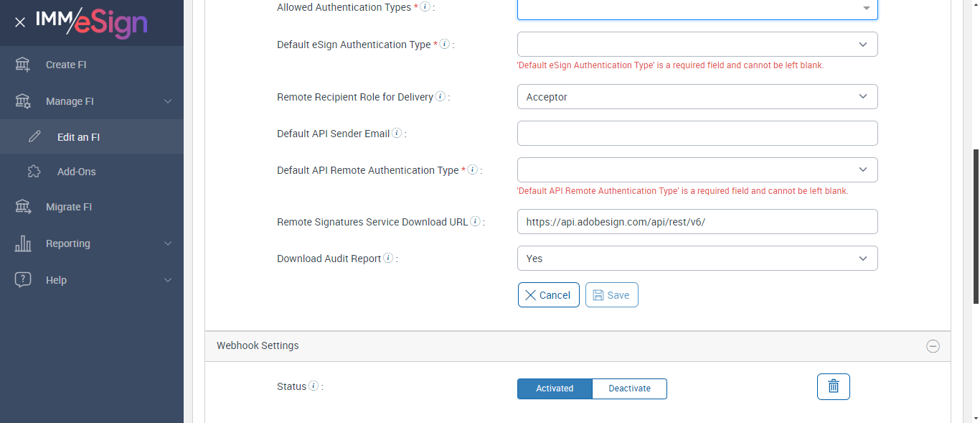Screen dimensions: 980x423
Task: Click info icon next to Webhook Status
Action: point(314,386)
